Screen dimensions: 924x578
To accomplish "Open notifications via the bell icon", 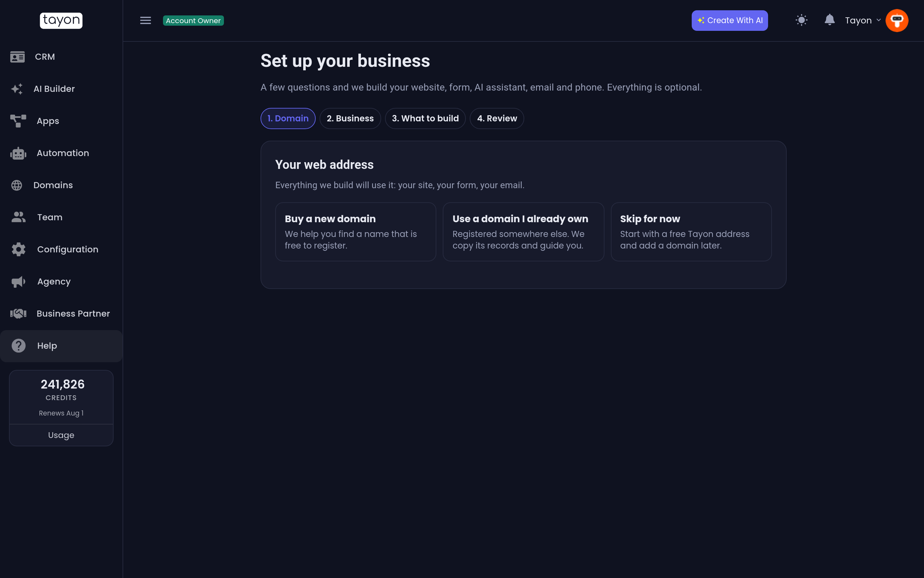I will pos(829,20).
